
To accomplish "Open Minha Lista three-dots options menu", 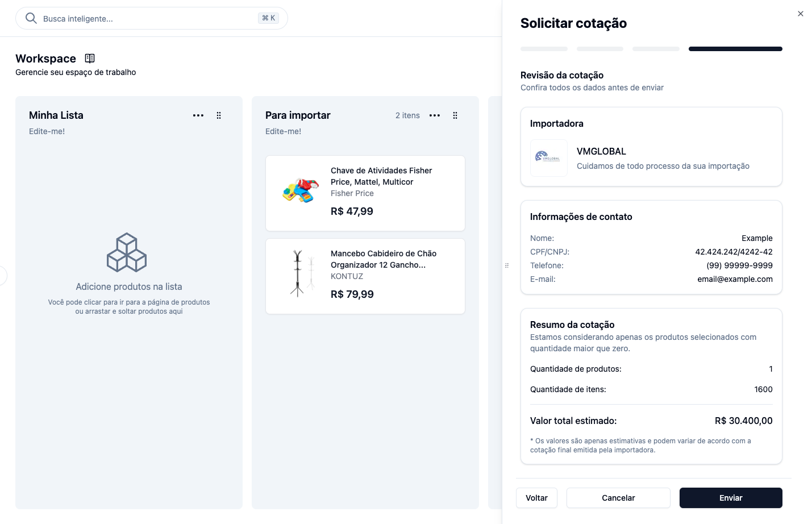I will (x=198, y=115).
